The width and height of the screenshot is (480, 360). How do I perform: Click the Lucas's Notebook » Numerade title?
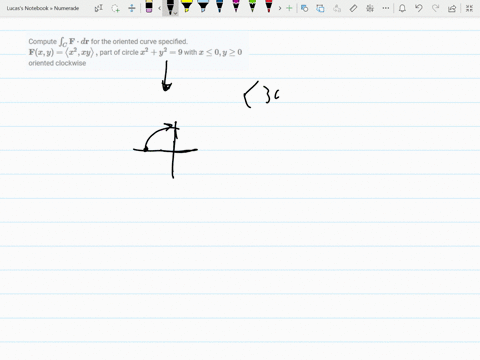(43, 8)
